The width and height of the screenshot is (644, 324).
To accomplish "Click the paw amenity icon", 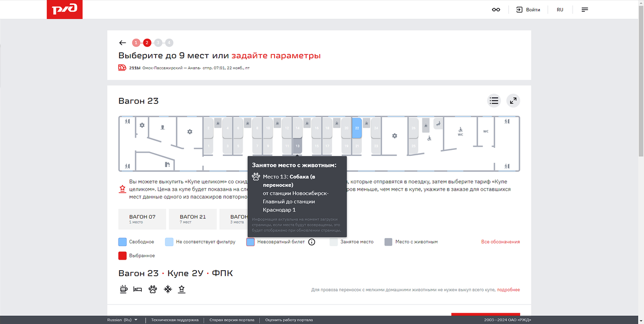I will (153, 289).
